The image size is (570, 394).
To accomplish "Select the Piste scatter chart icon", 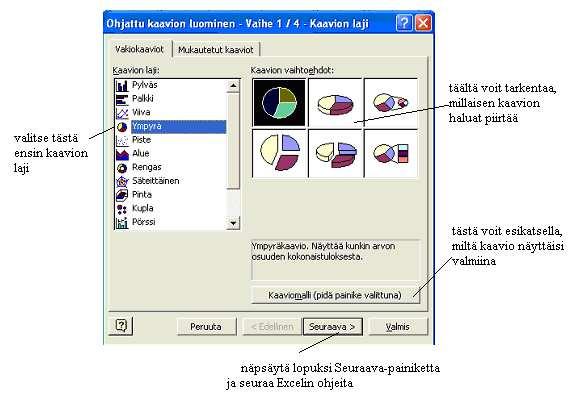I will point(122,140).
